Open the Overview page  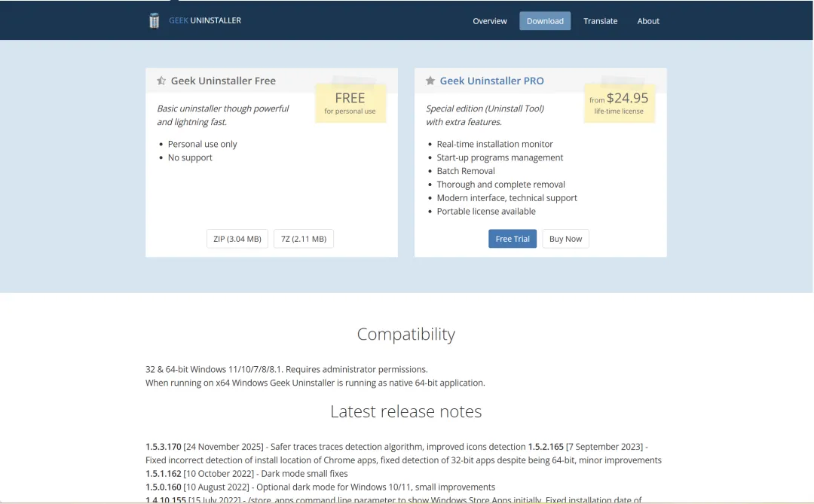tap(490, 21)
